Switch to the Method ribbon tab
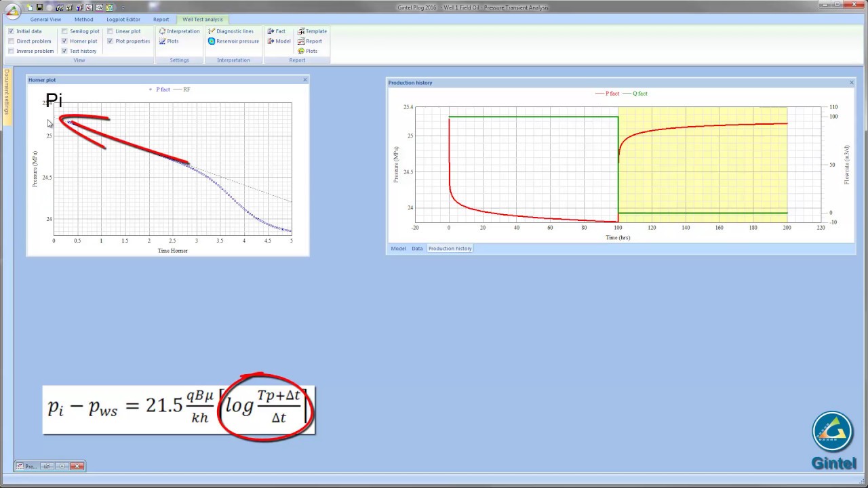This screenshot has width=868, height=488. pos(84,20)
